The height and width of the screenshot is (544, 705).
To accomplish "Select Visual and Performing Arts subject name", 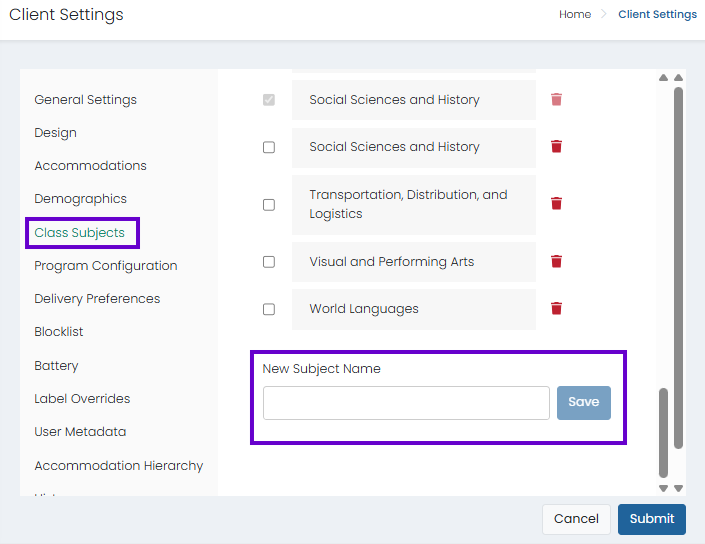I will [x=414, y=262].
